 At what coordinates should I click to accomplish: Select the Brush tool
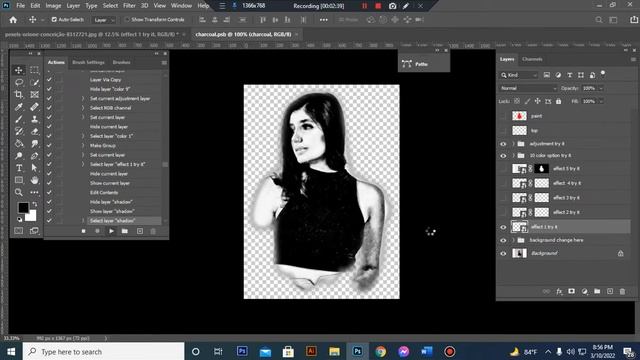click(19, 119)
